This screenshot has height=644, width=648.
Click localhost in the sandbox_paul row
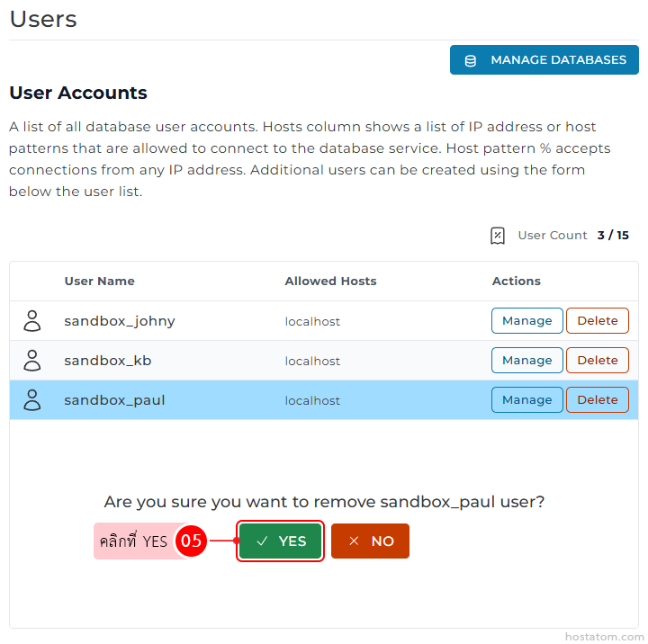[x=312, y=400]
